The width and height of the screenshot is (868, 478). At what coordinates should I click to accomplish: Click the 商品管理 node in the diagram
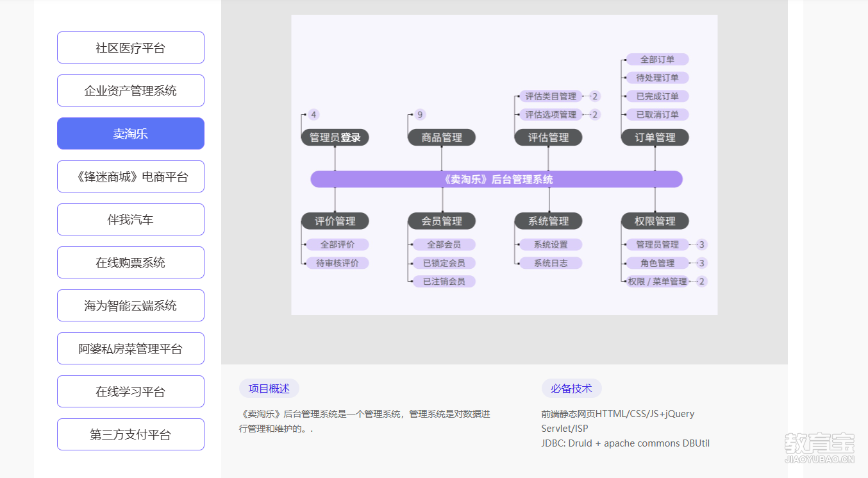(x=442, y=137)
